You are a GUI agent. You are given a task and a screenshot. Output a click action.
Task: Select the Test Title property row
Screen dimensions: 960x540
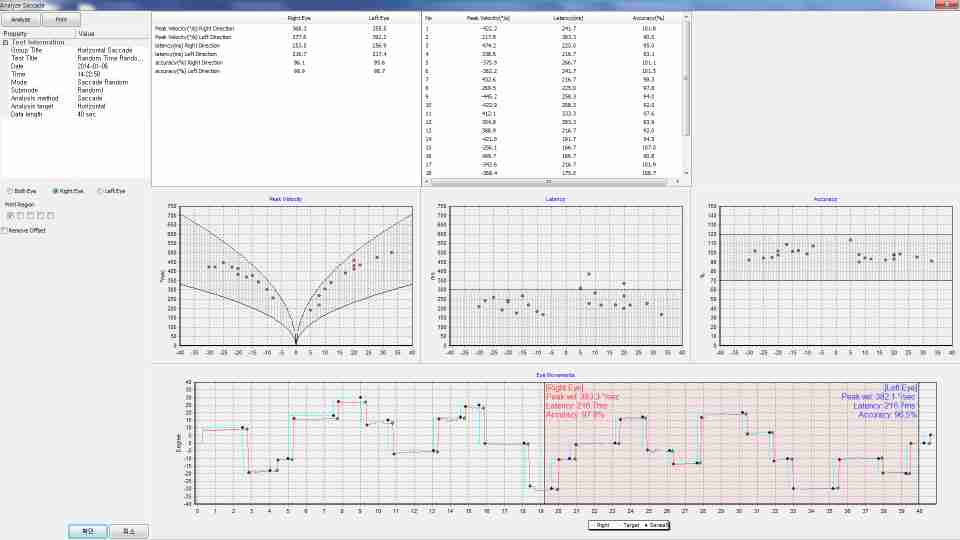[75, 58]
